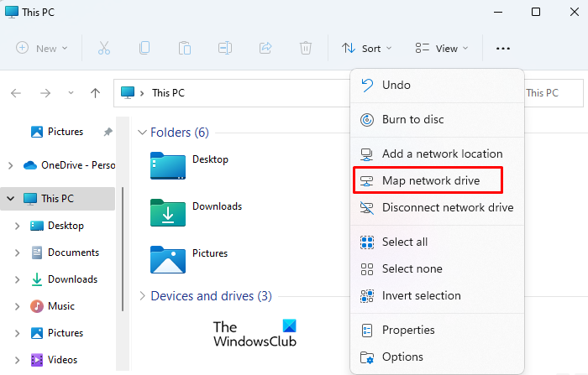Open Desktop folder icon in Folders section

168,165
